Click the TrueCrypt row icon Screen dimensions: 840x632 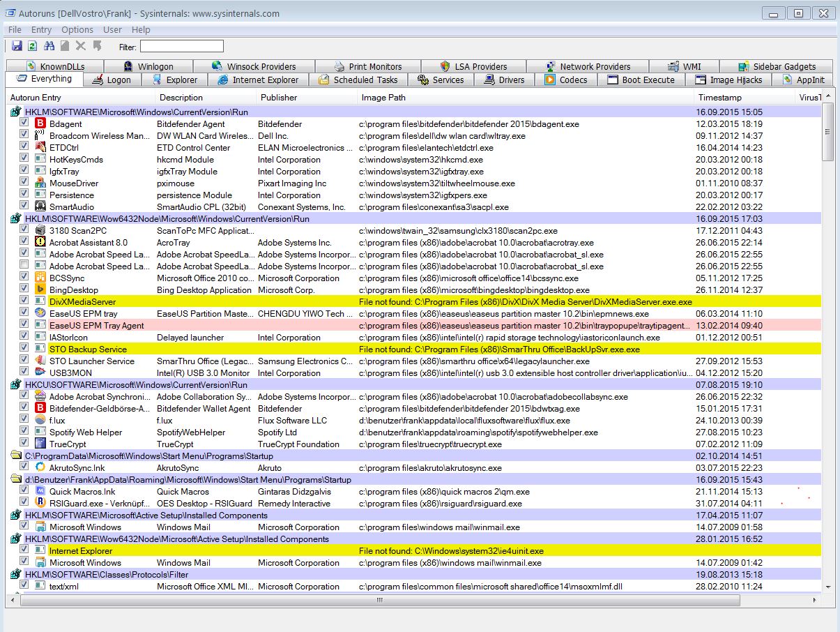coord(40,444)
